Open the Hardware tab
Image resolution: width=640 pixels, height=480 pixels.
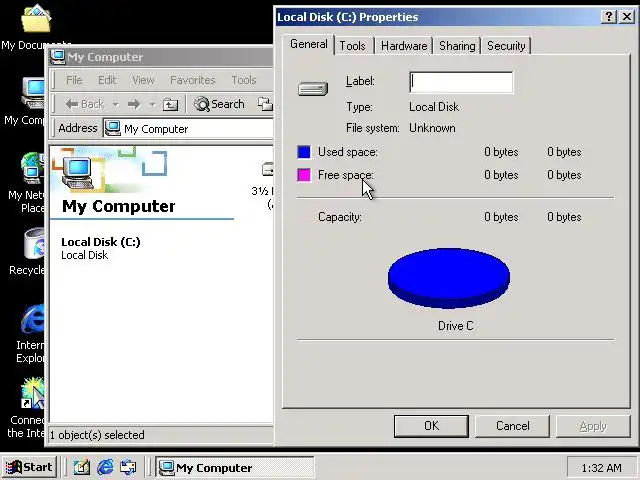(x=404, y=46)
